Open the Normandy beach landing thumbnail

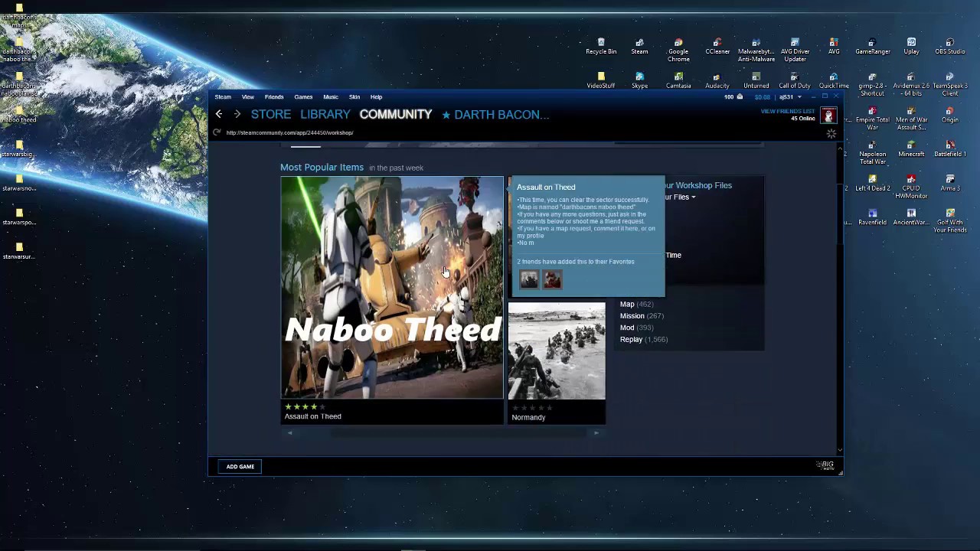click(557, 351)
